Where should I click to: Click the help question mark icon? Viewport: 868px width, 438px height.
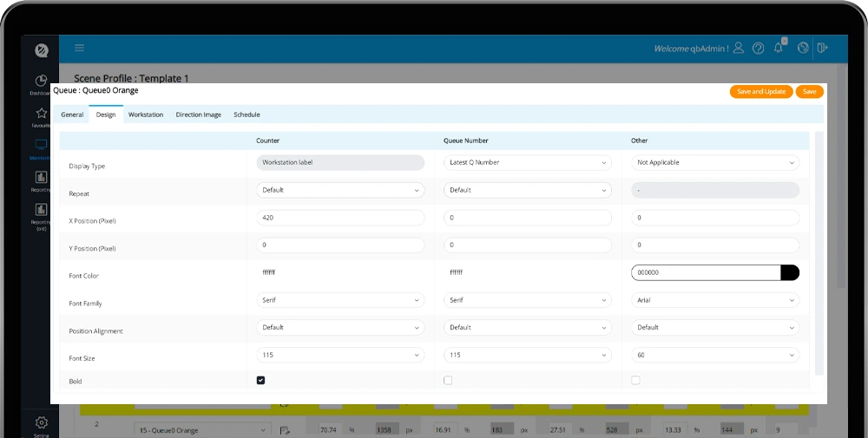coord(759,49)
